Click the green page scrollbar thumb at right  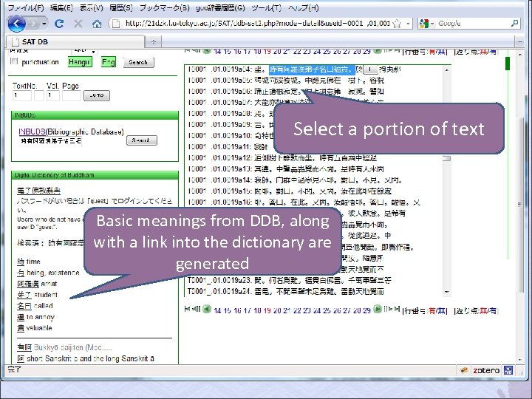tap(508, 64)
